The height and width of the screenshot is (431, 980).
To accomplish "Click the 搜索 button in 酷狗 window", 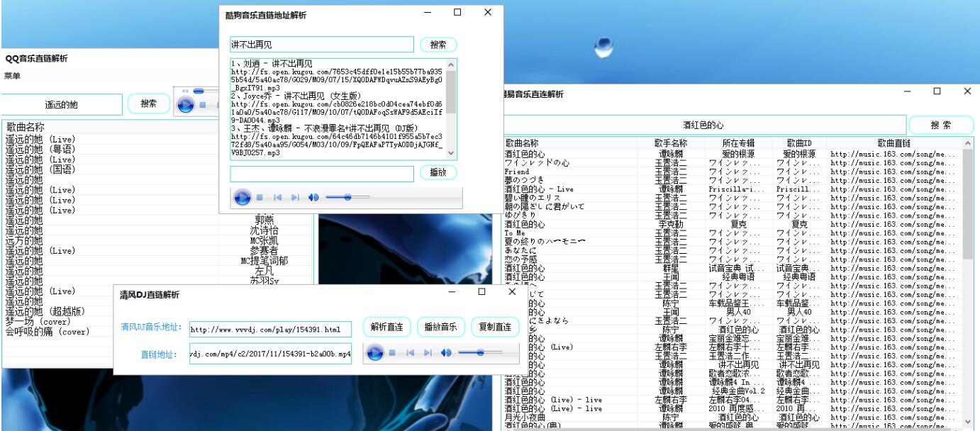I will click(x=438, y=45).
